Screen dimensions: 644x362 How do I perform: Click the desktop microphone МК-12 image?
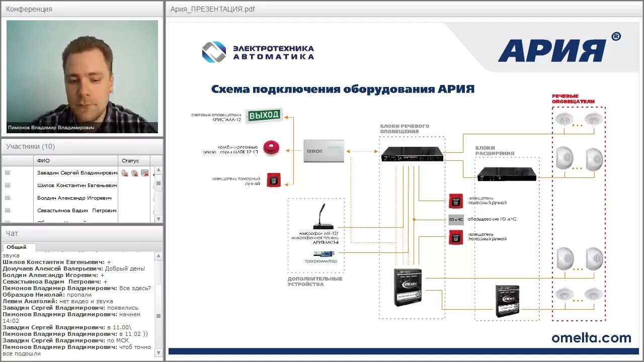pos(322,217)
